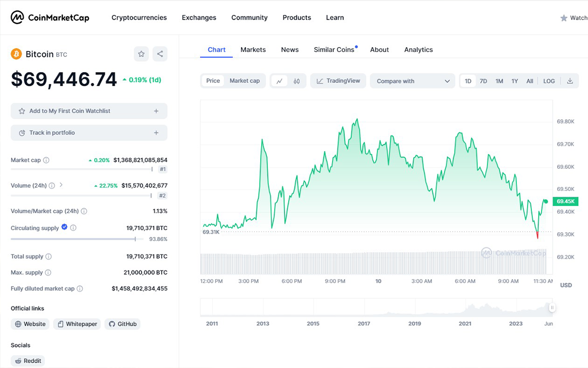
Task: Open the share button next to Bitcoin
Action: (x=160, y=54)
